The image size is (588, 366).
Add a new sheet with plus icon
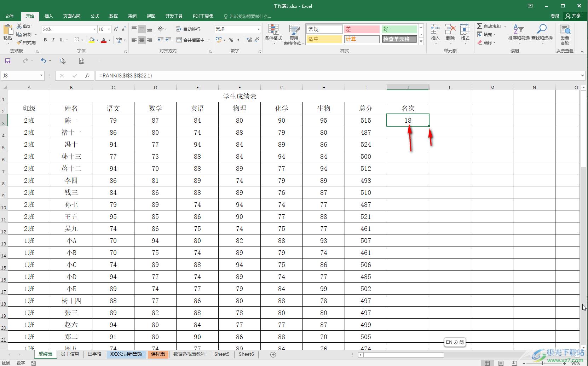(273, 354)
